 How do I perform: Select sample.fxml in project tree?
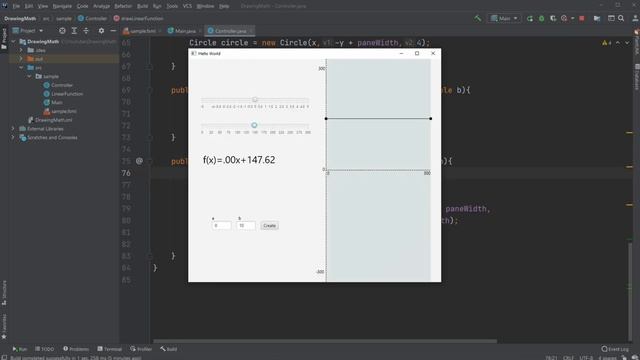(60, 111)
